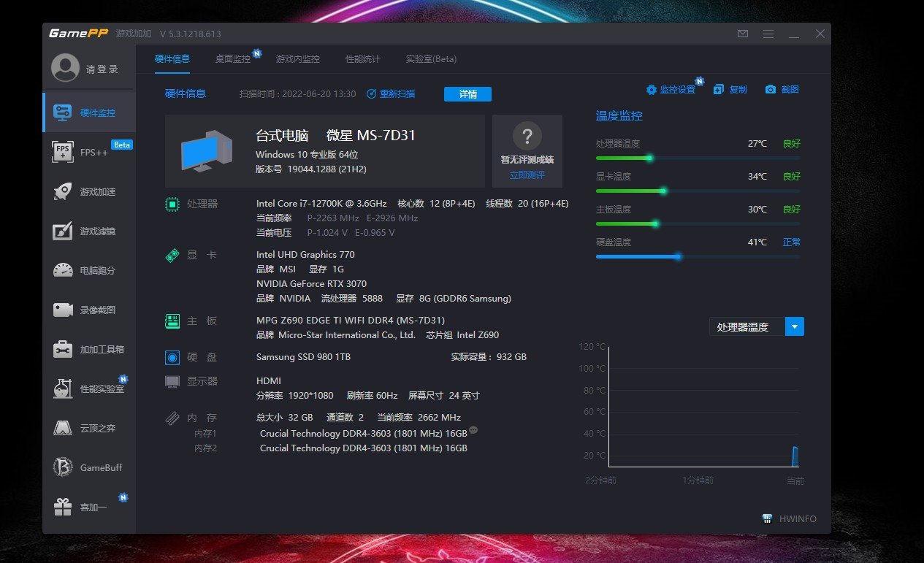
Task: Click 扫描时间 2022-06-20 13:30 text
Action: (298, 93)
